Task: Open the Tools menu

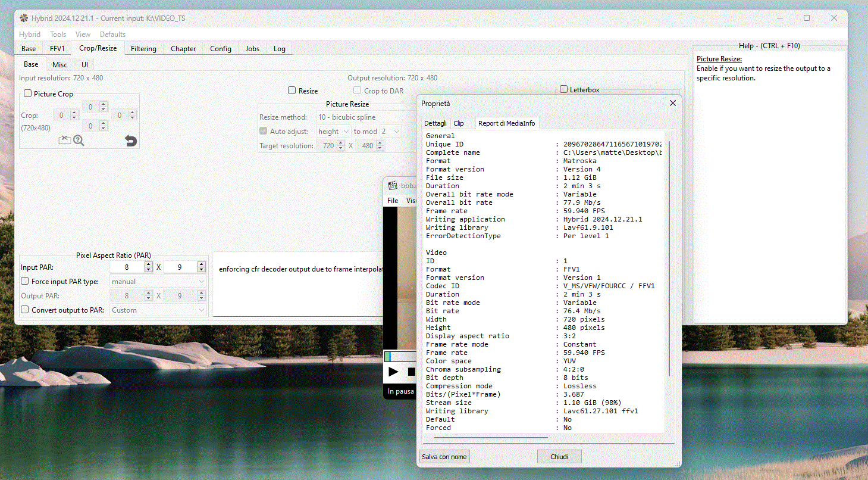Action: pos(58,35)
